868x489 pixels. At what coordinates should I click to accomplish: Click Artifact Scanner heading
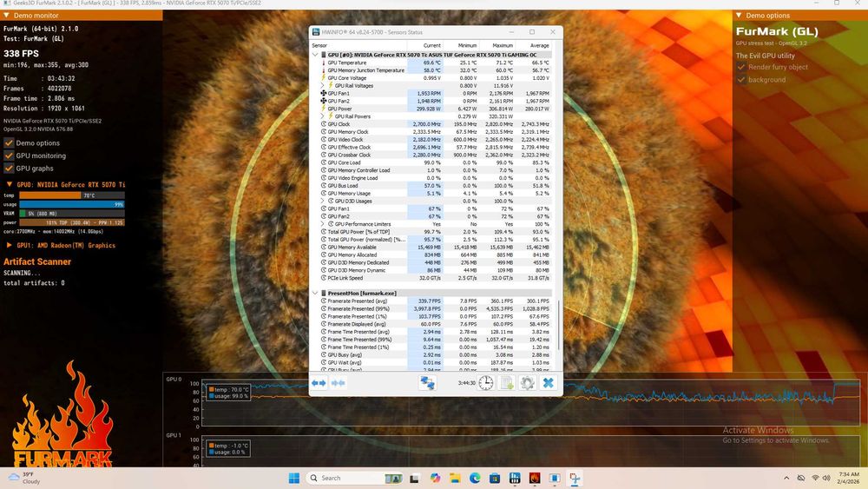click(37, 262)
